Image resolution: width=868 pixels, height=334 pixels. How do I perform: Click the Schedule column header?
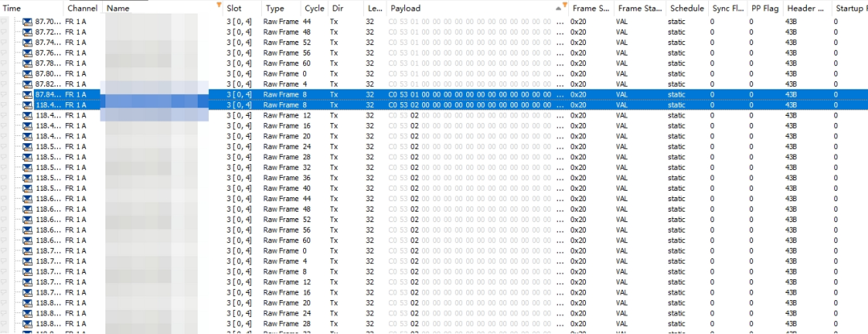686,7
